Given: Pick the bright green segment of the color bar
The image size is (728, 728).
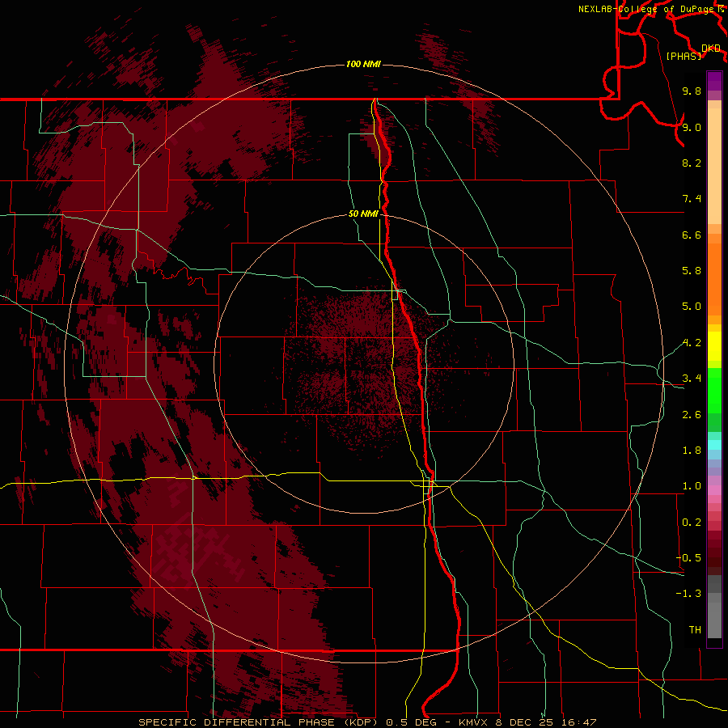Looking at the screenshot, I should 714,390.
